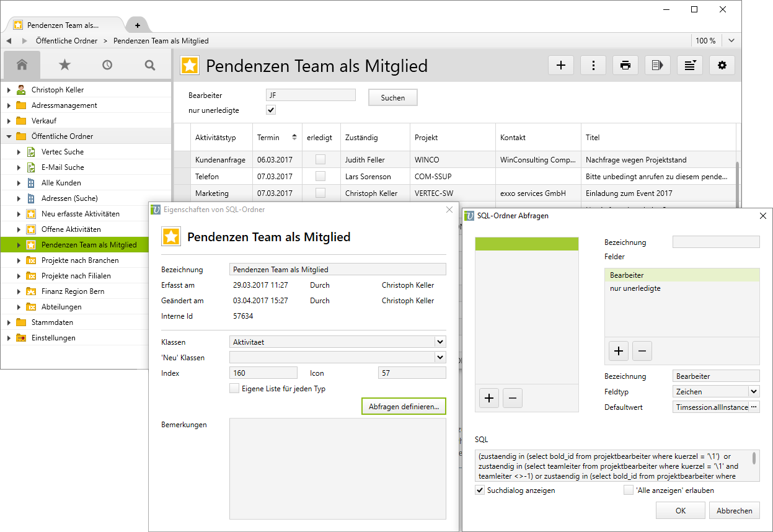This screenshot has width=773, height=532.
Task: Open recent history clock tab
Action: 107,65
